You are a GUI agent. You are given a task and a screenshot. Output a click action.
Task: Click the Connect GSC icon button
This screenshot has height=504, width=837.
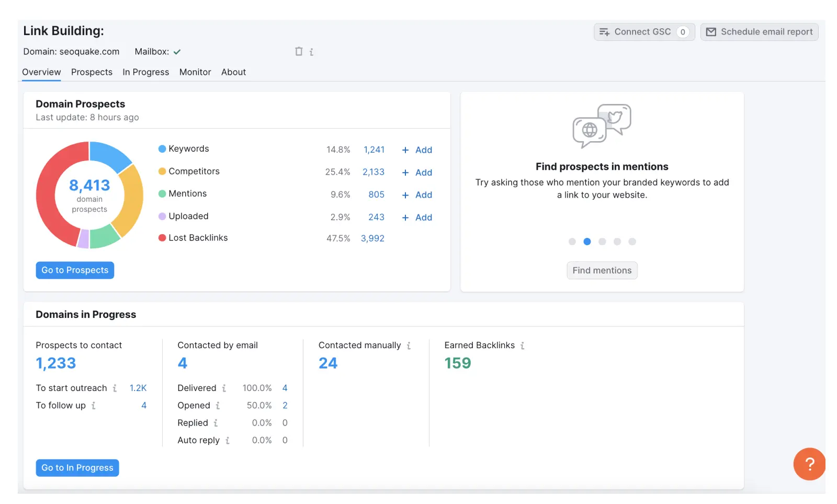tap(605, 31)
